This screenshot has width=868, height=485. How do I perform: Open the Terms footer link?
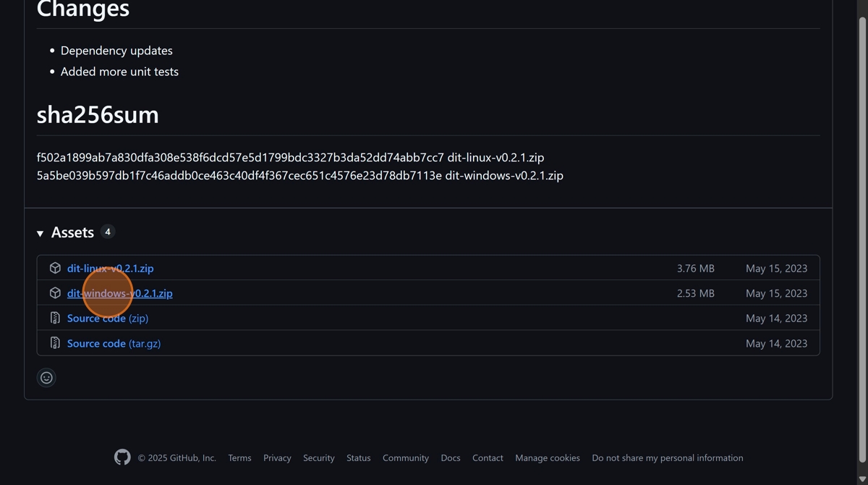point(239,458)
